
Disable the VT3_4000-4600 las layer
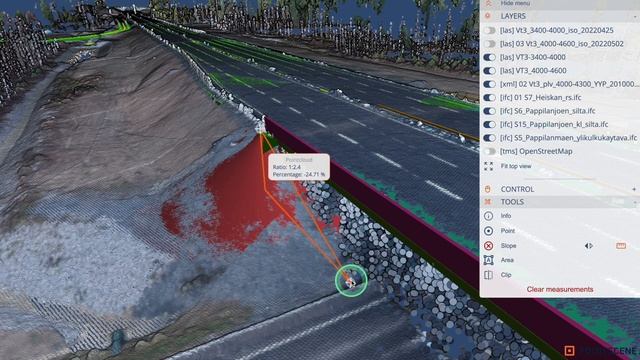pos(490,71)
